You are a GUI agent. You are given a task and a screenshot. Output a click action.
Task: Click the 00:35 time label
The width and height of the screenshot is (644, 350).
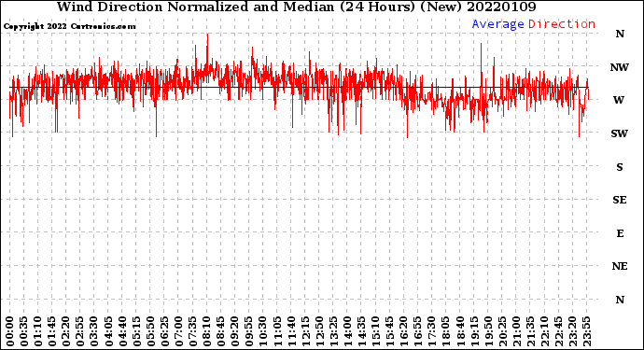pyautogui.click(x=24, y=331)
